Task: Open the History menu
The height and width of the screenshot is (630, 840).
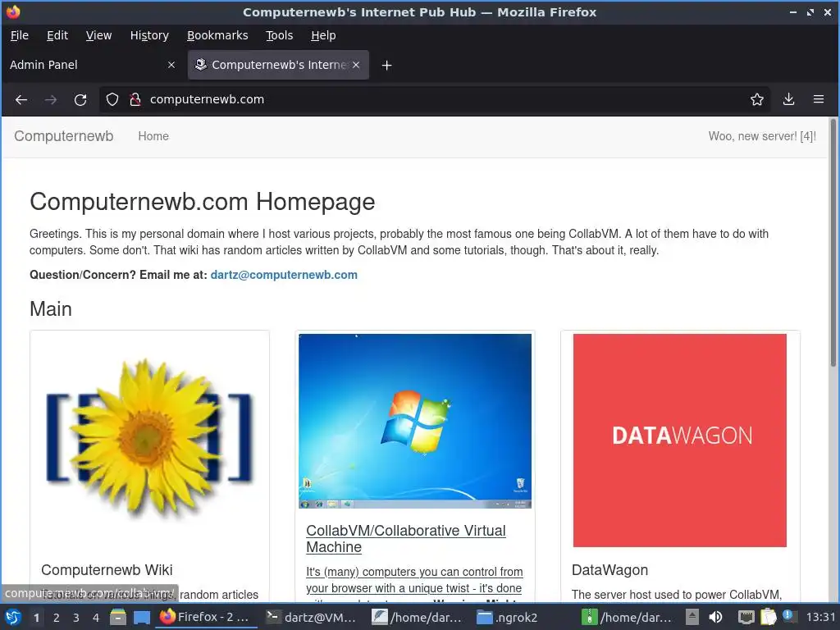Action: (149, 35)
